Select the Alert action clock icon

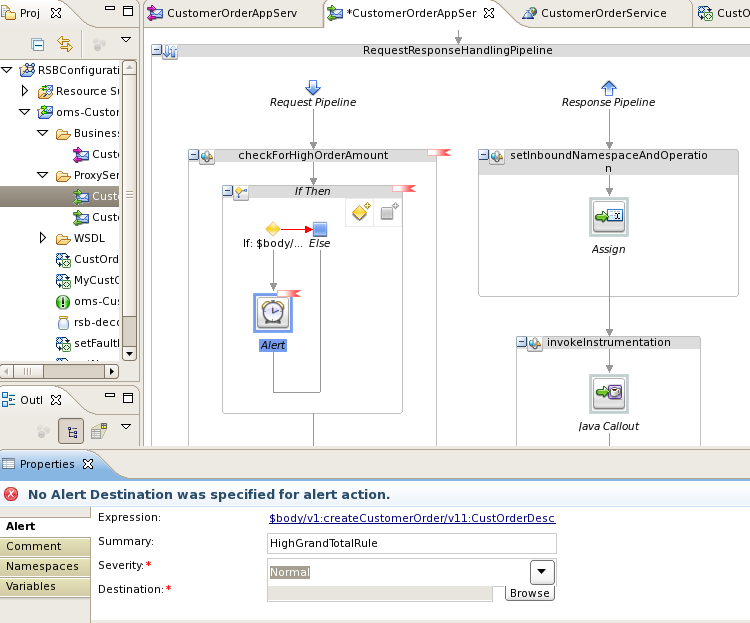tap(273, 313)
